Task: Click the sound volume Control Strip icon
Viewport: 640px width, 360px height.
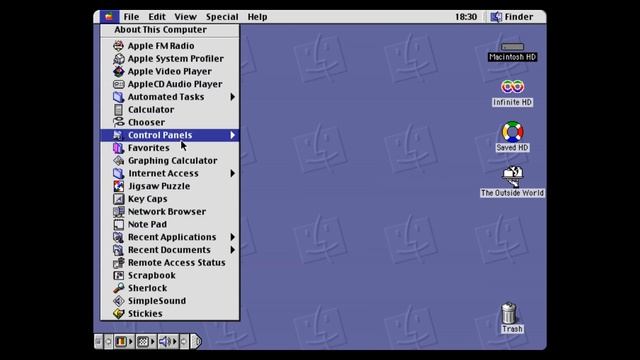Action: click(x=164, y=342)
